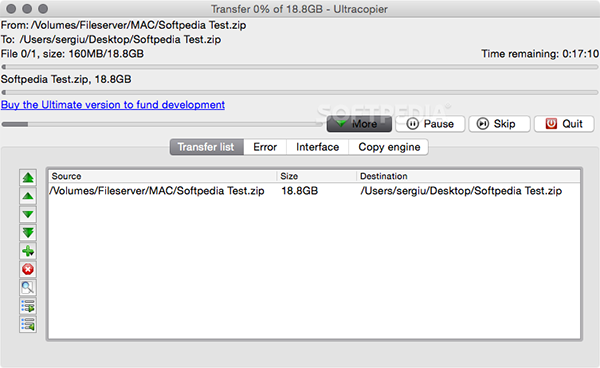Viewport: 600px width, 368px height.
Task: Open the Error tab
Action: [265, 147]
